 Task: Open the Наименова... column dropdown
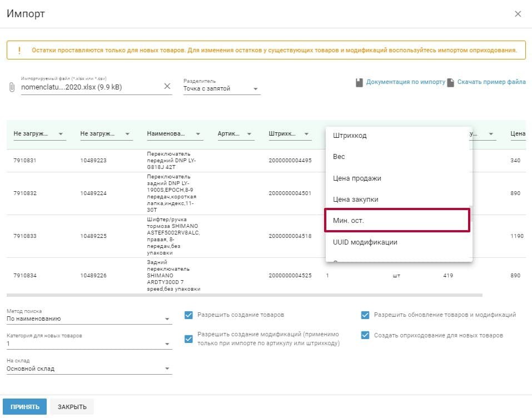click(x=175, y=133)
